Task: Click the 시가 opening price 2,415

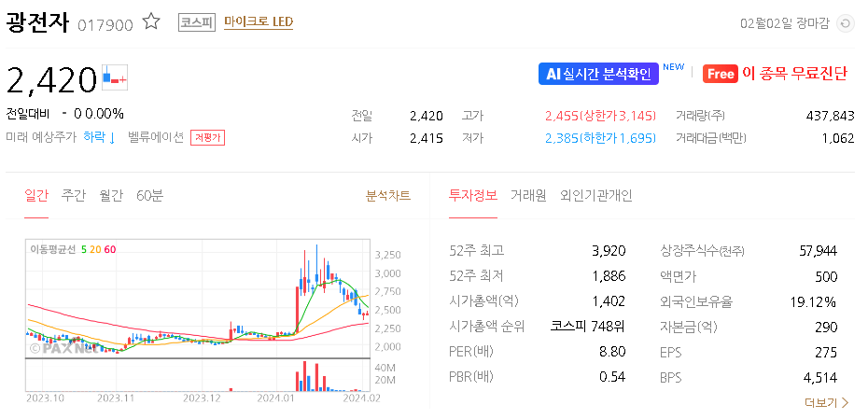Action: click(x=427, y=138)
